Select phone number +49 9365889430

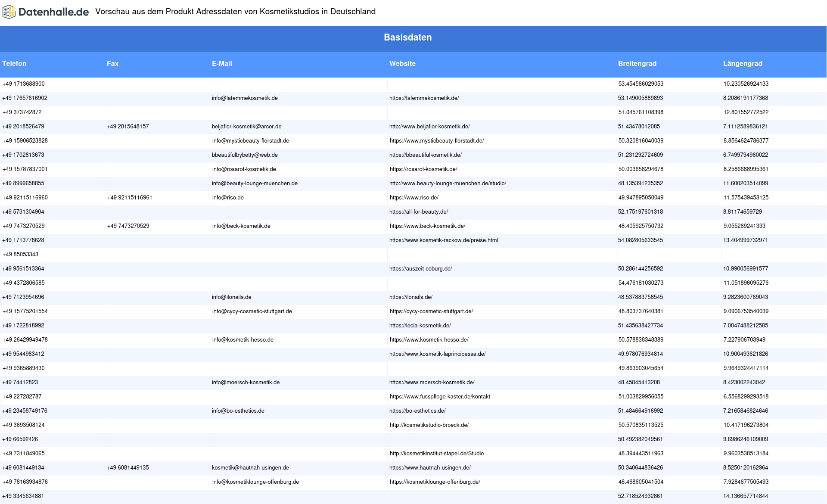(x=24, y=368)
